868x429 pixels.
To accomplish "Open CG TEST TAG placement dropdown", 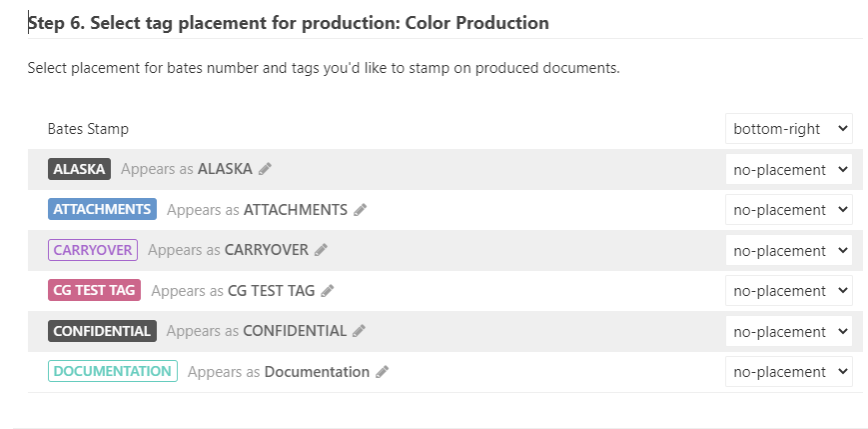I will [x=788, y=291].
